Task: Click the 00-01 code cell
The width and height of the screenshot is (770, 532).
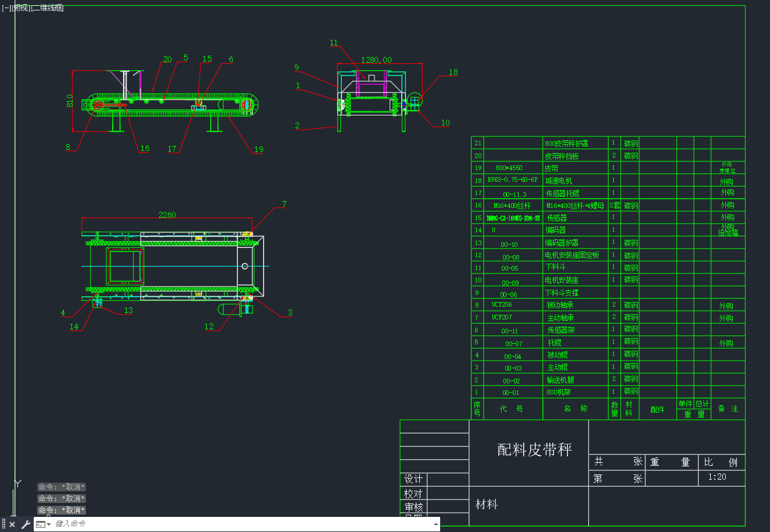Action: (x=511, y=393)
